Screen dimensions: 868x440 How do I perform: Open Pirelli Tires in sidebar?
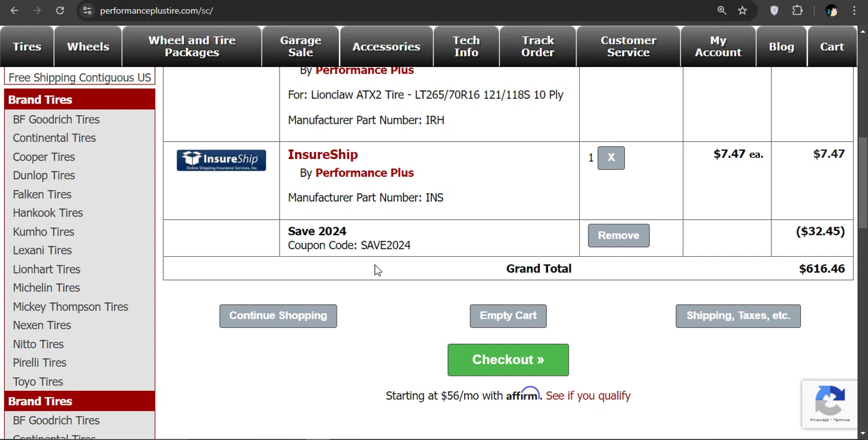[39, 363]
